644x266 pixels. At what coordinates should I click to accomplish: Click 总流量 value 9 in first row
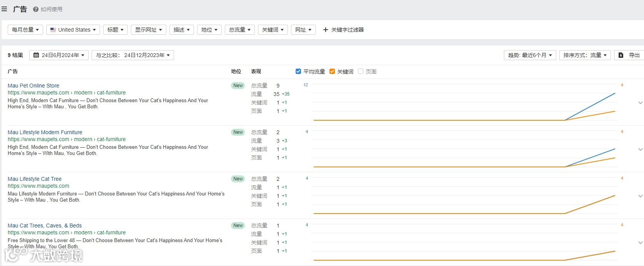point(278,86)
